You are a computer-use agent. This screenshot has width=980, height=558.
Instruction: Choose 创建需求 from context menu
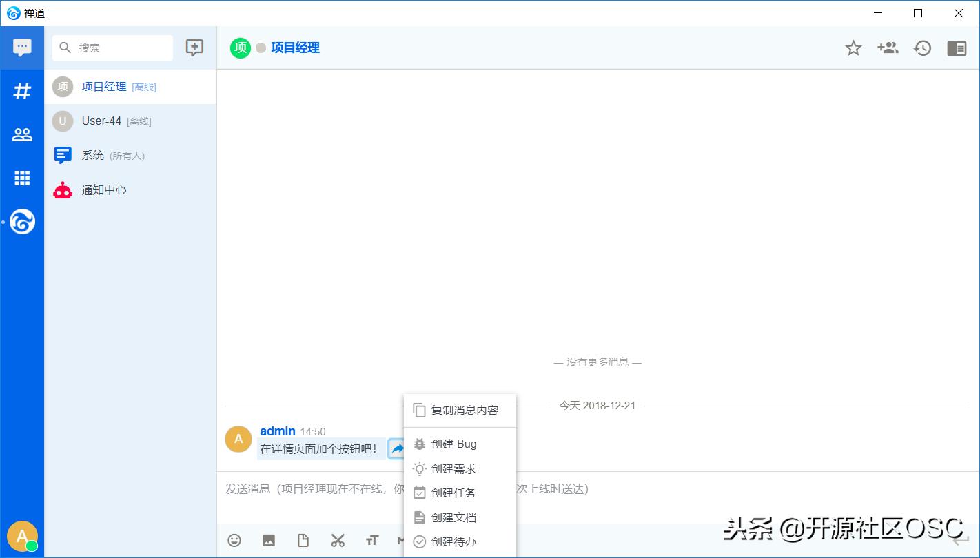click(460, 469)
